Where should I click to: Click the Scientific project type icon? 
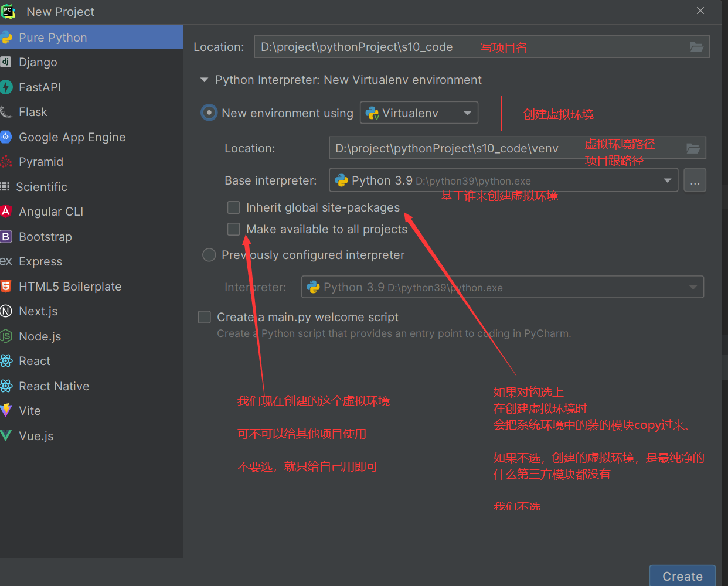click(5, 187)
